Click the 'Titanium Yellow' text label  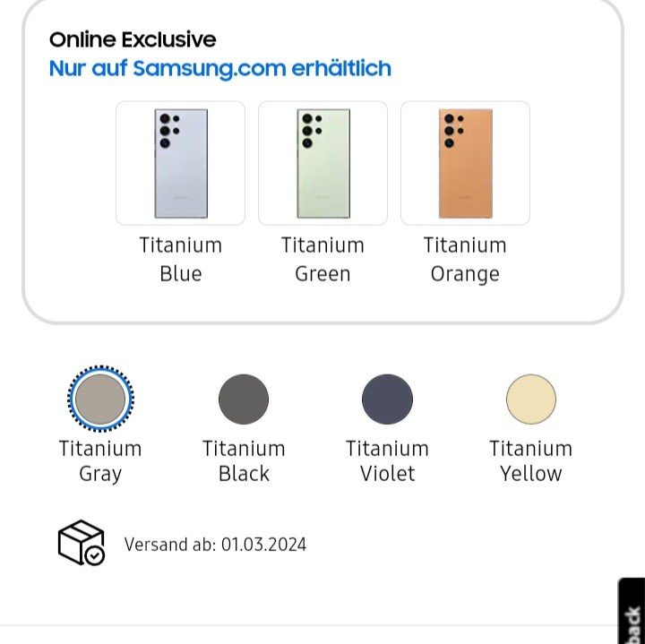coord(530,461)
